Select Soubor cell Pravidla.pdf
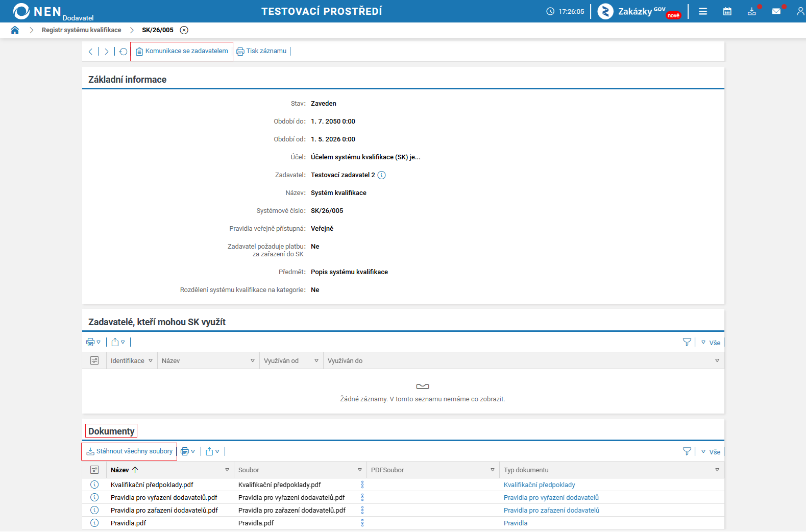 [x=256, y=523]
